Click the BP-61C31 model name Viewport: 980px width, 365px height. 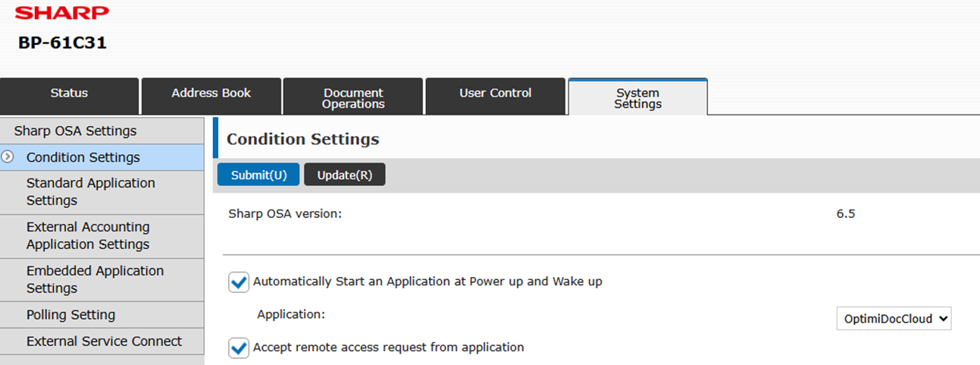(x=62, y=43)
